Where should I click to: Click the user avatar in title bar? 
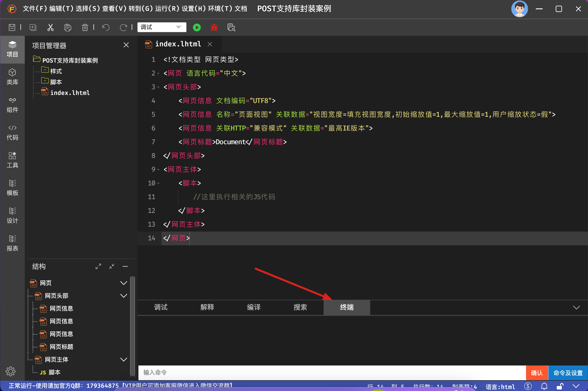click(x=519, y=9)
